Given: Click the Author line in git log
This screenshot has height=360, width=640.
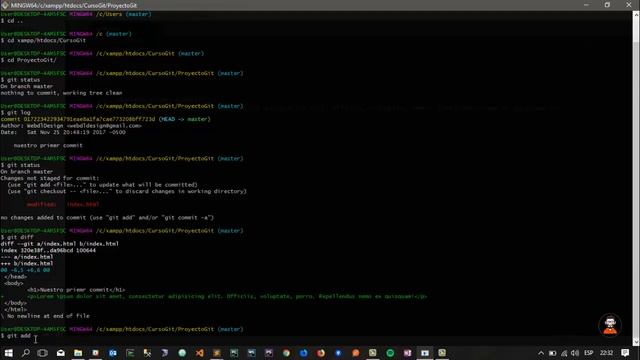Looking at the screenshot, I should point(71,126).
